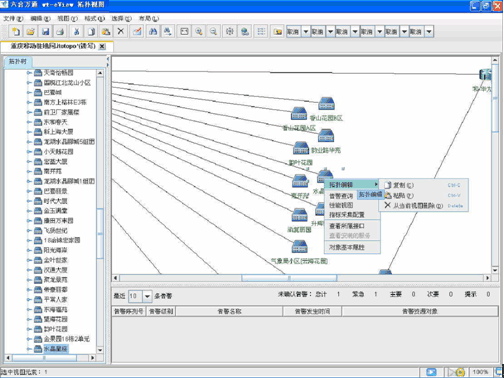
Task: Click the Print toolbar icon
Action: coord(60,32)
